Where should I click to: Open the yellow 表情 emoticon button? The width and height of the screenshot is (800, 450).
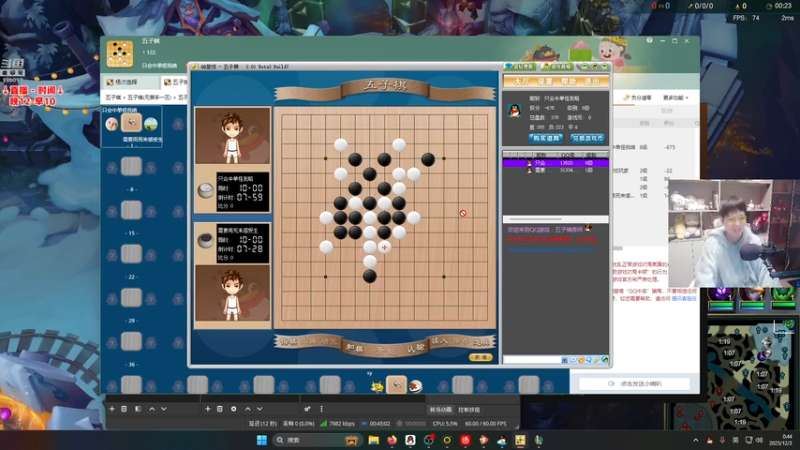pos(481,357)
